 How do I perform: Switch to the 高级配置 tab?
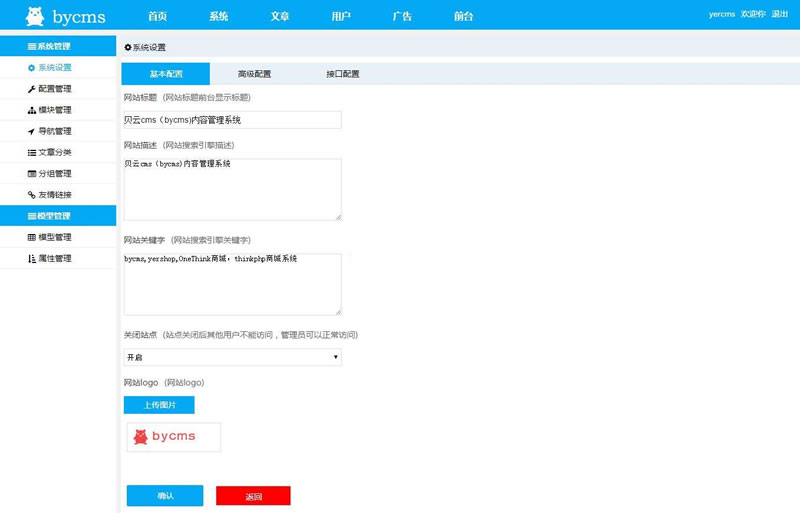point(254,74)
